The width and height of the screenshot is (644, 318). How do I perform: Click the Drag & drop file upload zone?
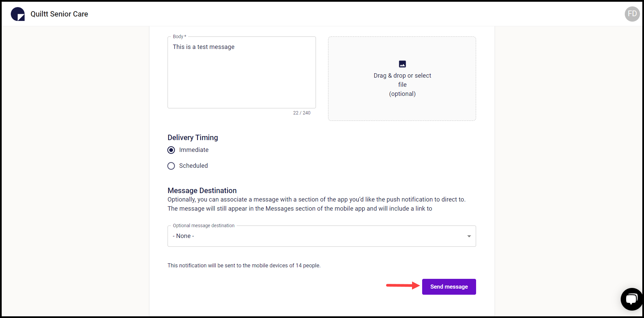pyautogui.click(x=402, y=79)
